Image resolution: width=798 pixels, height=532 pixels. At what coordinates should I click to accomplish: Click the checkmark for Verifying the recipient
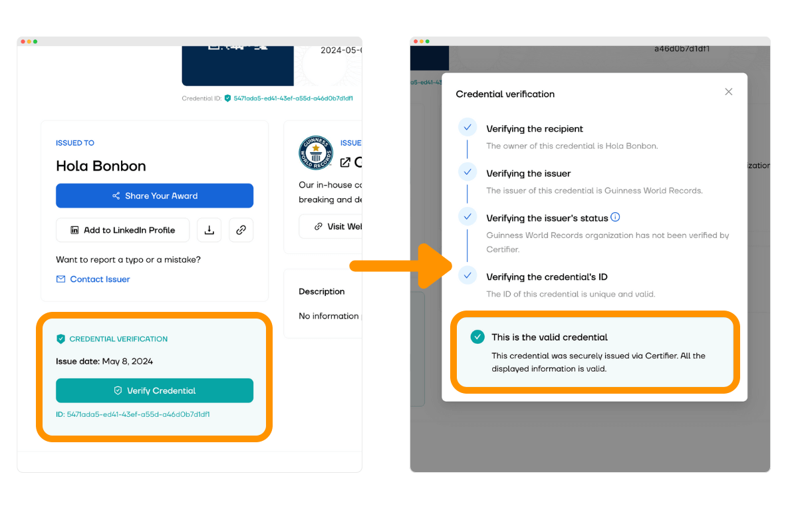[x=467, y=128]
